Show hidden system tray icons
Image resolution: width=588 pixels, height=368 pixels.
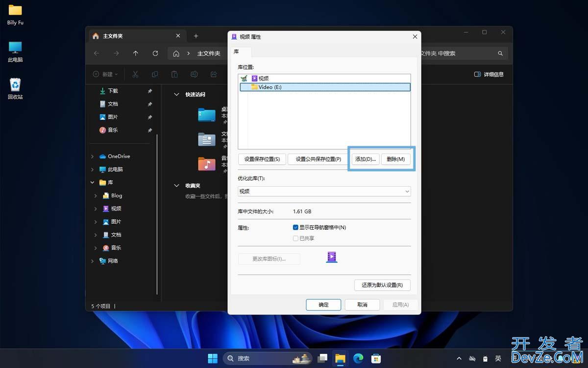pos(459,359)
